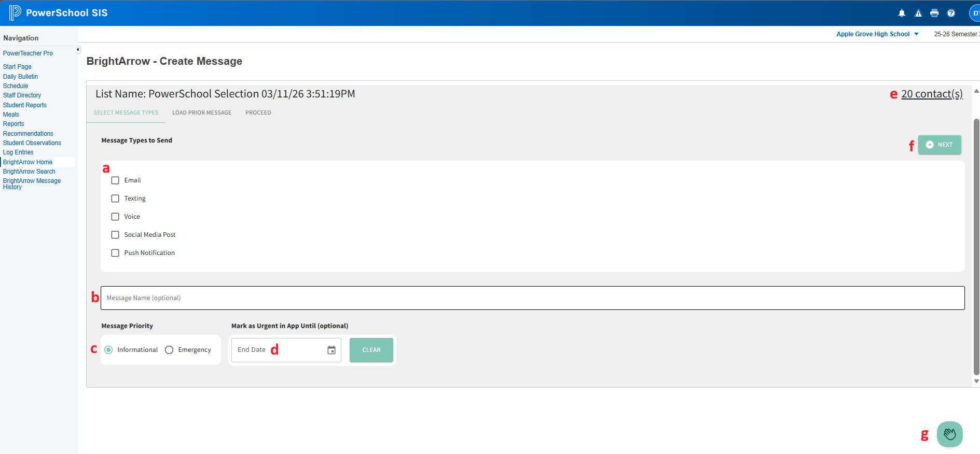Select the Informational priority radio
Screen dimensions: 980x454
(x=108, y=350)
